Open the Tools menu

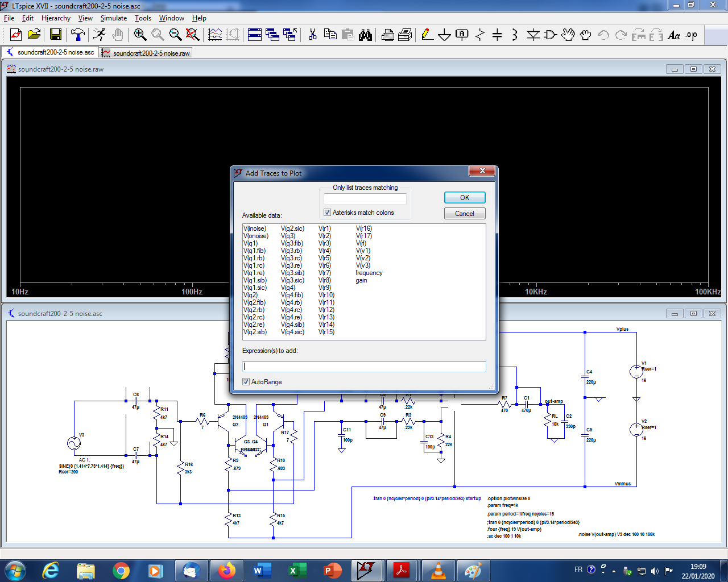coord(143,18)
